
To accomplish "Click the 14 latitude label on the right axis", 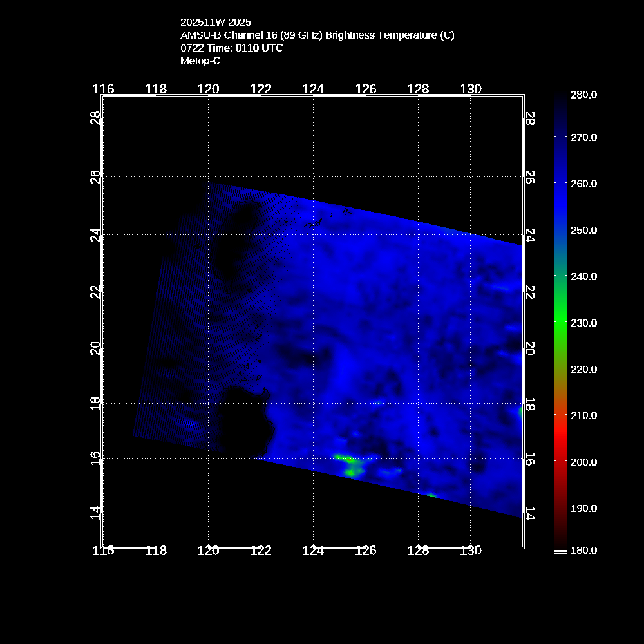I will (x=530, y=513).
